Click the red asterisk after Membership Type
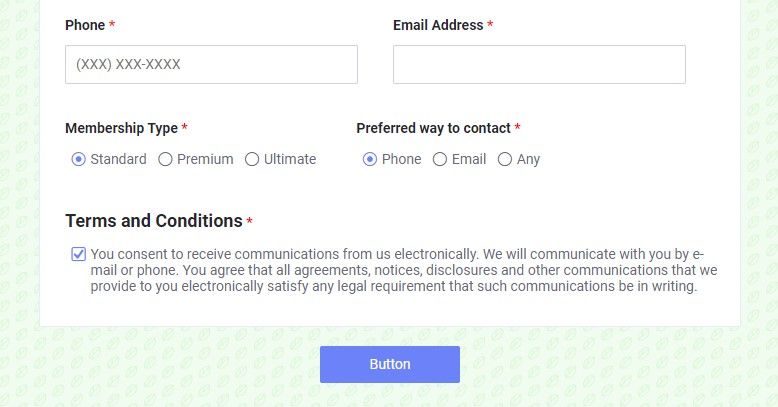 click(185, 127)
